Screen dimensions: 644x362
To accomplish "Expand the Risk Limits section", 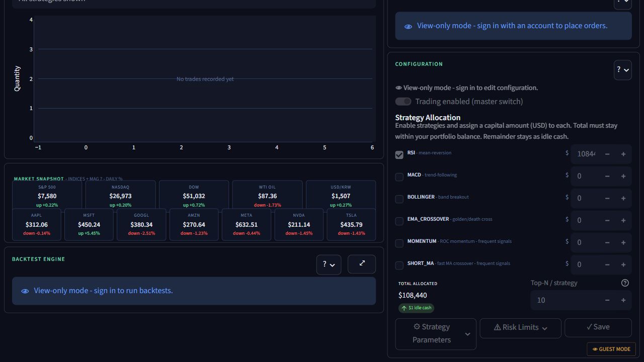I will point(520,328).
